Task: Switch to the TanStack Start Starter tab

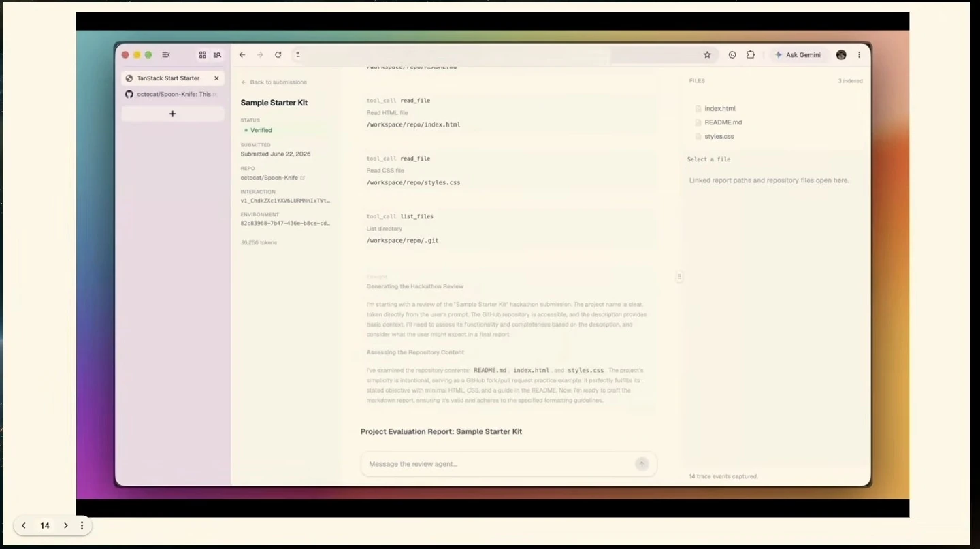Action: (x=173, y=78)
